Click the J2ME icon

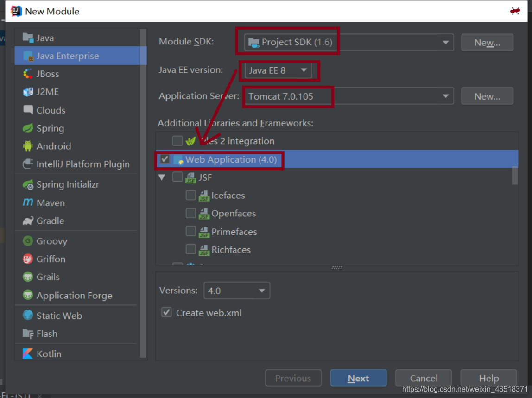click(28, 92)
